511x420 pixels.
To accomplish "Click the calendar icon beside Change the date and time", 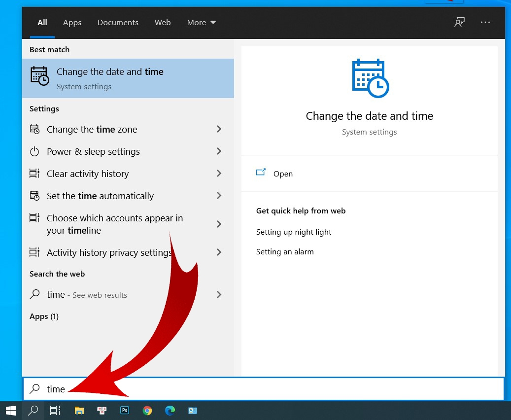I will [40, 76].
